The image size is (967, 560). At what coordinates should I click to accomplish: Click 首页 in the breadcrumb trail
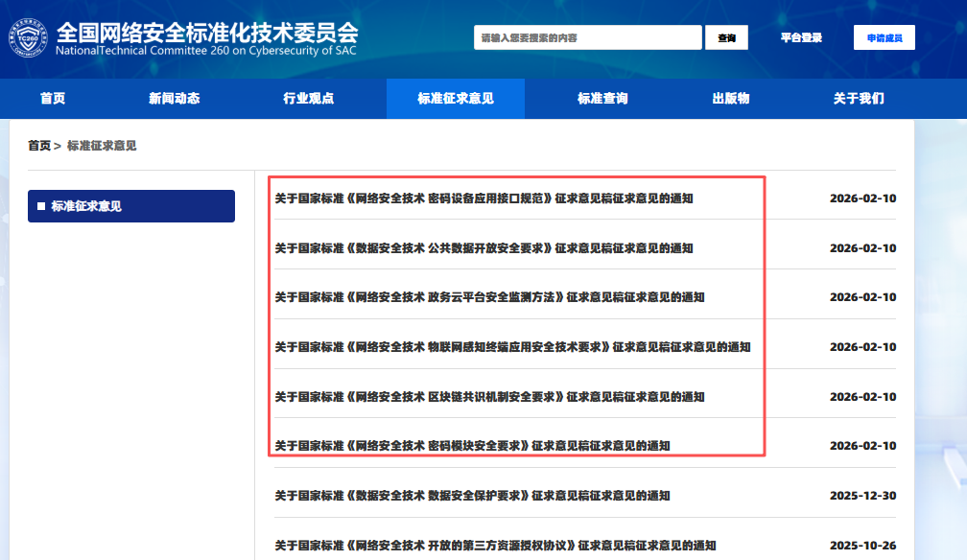(41, 147)
